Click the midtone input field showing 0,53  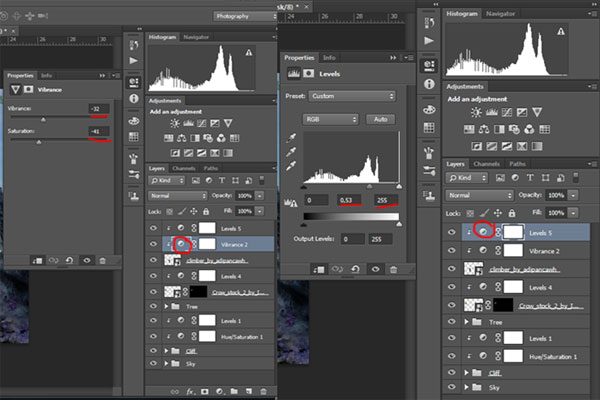point(348,200)
